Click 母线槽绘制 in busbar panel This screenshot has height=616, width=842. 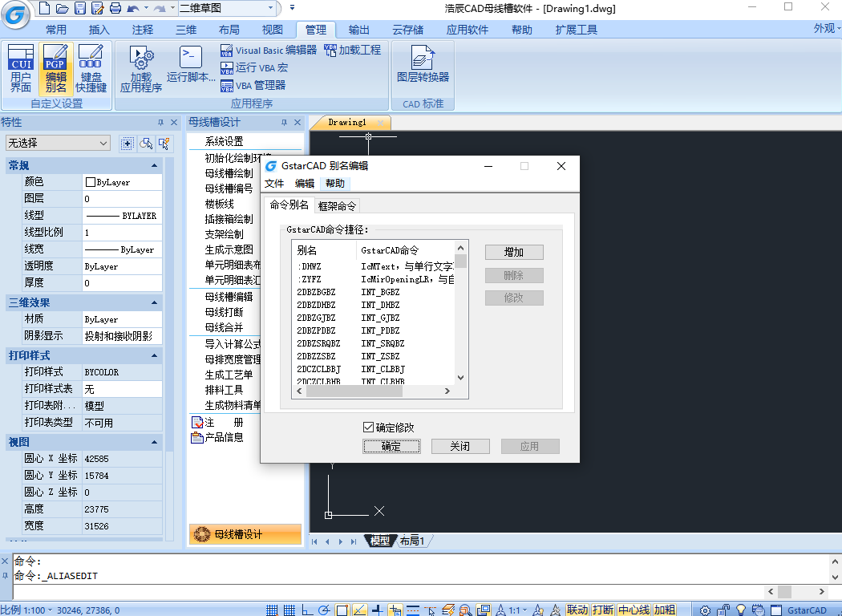[x=229, y=173]
